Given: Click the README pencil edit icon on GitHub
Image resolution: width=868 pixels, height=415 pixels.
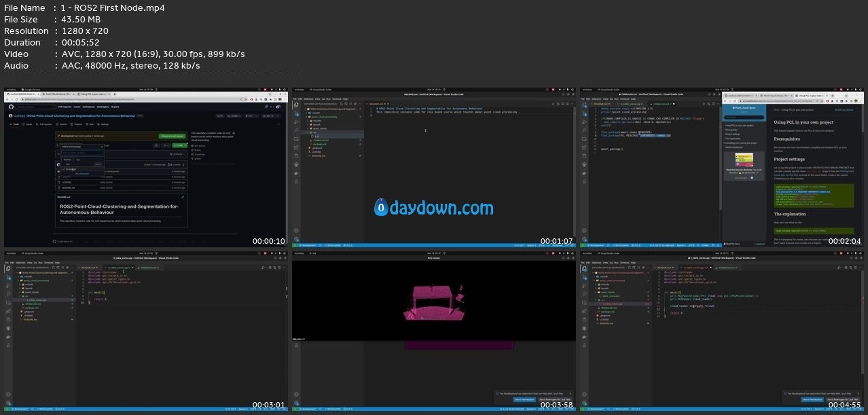Looking at the screenshot, I should (183, 196).
